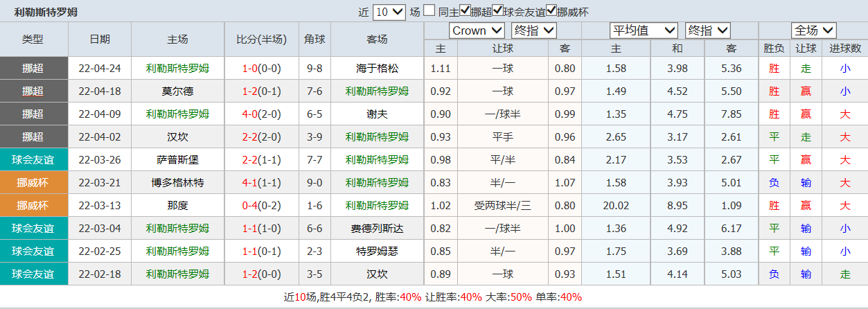The height and width of the screenshot is (309, 868).
Task: Open the 终指 dropdown next to Crown
Action: [x=534, y=30]
